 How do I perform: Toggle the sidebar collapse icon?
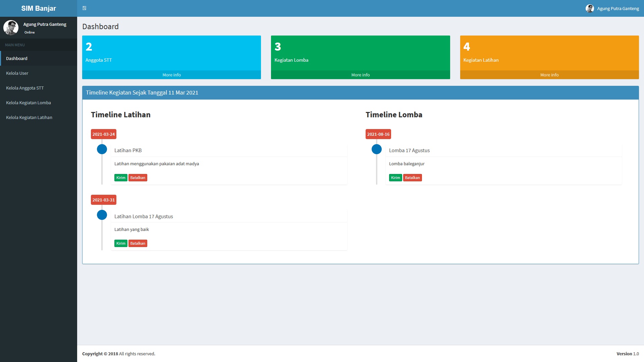(84, 8)
